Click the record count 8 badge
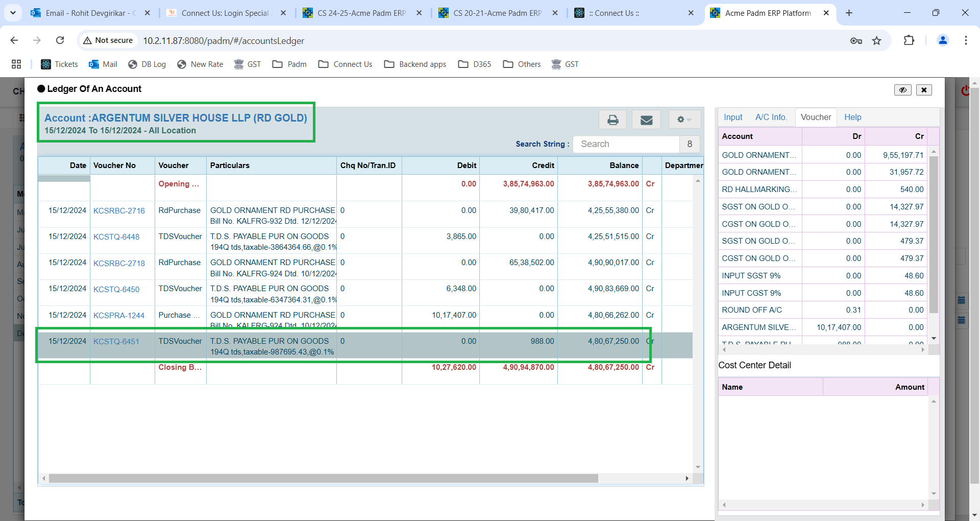The width and height of the screenshot is (980, 521). (690, 144)
